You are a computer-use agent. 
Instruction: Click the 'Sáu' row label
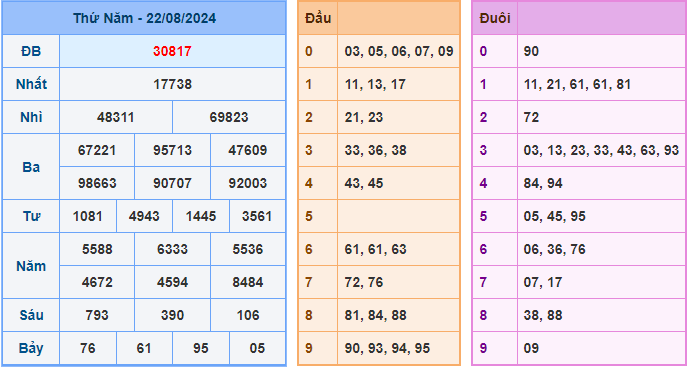(x=31, y=315)
